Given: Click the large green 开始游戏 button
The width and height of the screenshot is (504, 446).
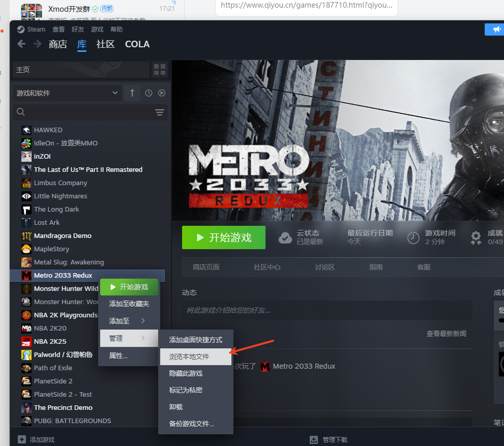Looking at the screenshot, I should tap(224, 237).
